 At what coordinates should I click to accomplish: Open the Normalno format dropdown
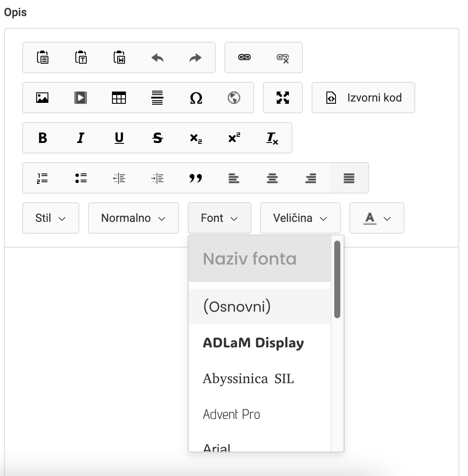pos(133,218)
